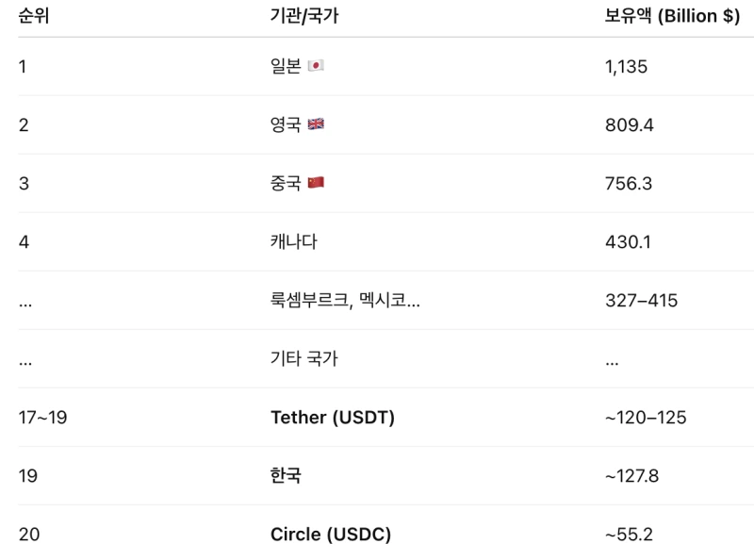Select the 기관/국가 column header

point(304,16)
